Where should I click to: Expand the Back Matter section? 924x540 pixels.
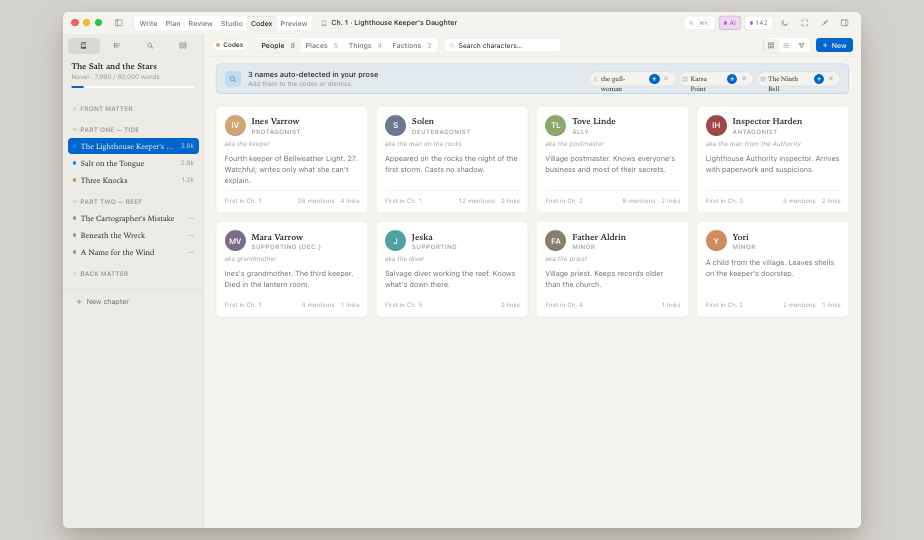coord(104,273)
